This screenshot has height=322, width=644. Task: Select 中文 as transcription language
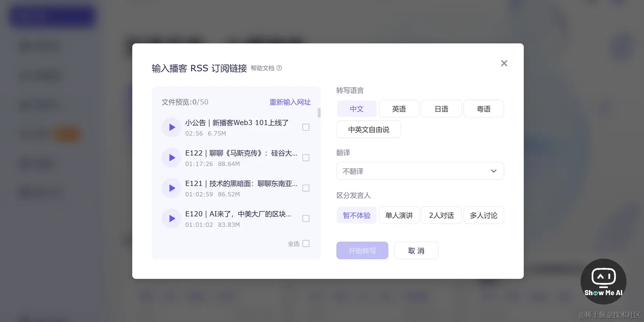coord(357,109)
